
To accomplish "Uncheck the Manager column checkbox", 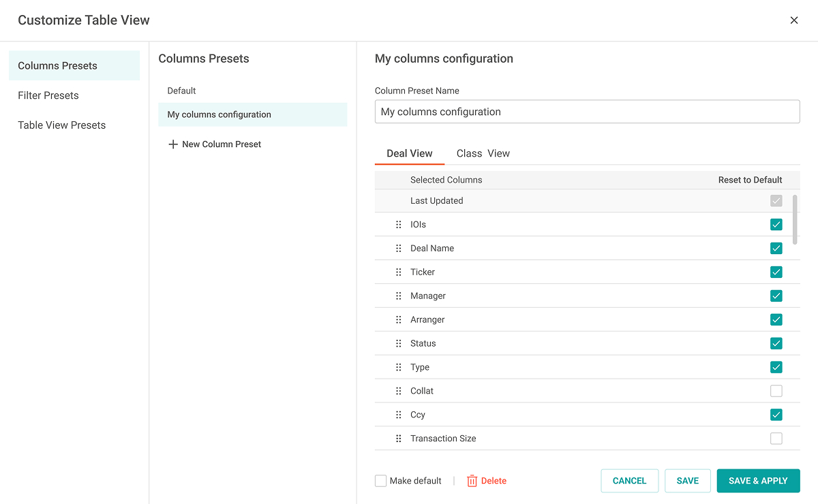I will point(776,296).
